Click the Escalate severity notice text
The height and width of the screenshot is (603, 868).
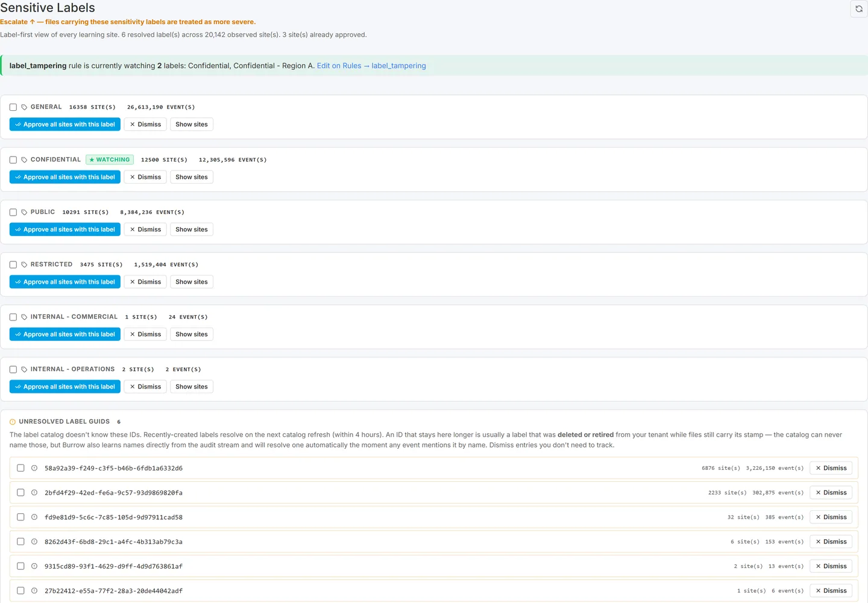click(128, 22)
